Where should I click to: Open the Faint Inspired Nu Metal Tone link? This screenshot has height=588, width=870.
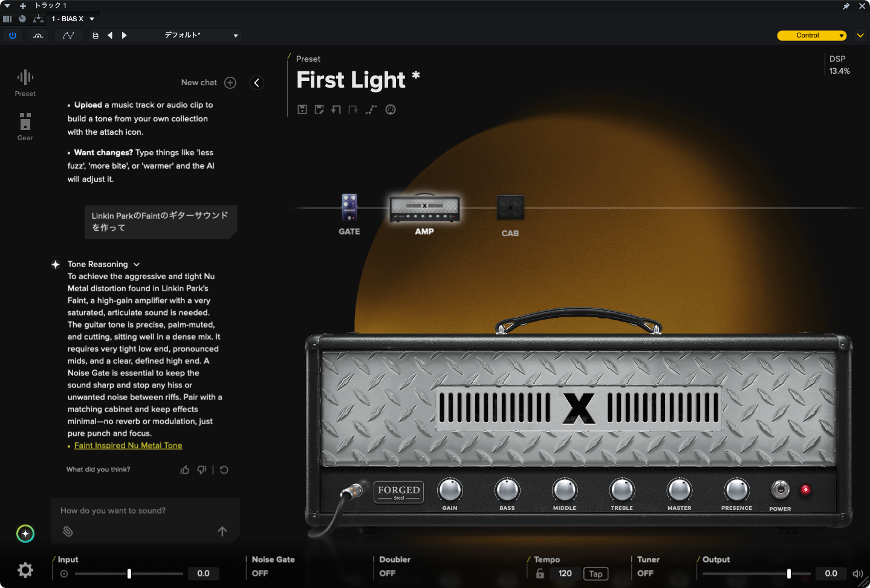(128, 445)
